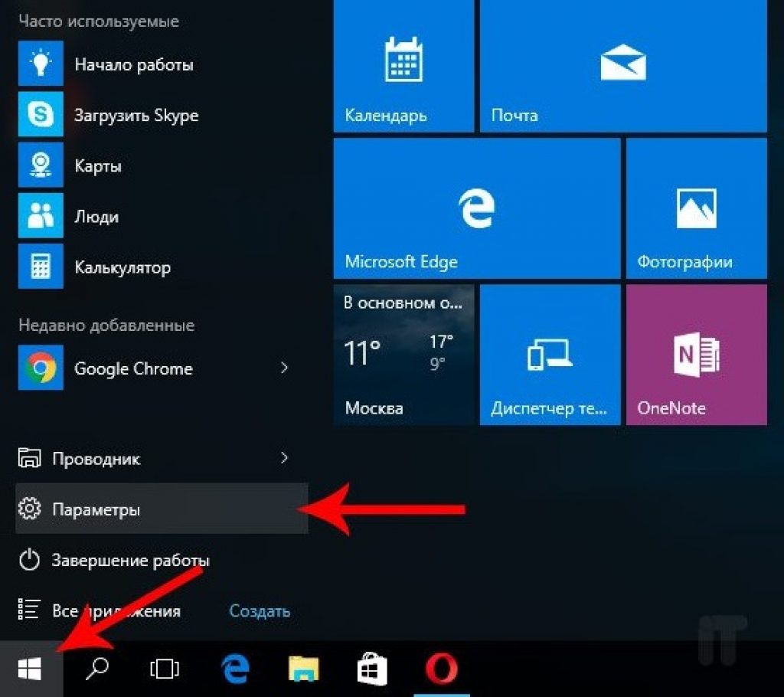Image resolution: width=784 pixels, height=697 pixels.
Task: Open the Фотографии tile
Action: tap(697, 208)
